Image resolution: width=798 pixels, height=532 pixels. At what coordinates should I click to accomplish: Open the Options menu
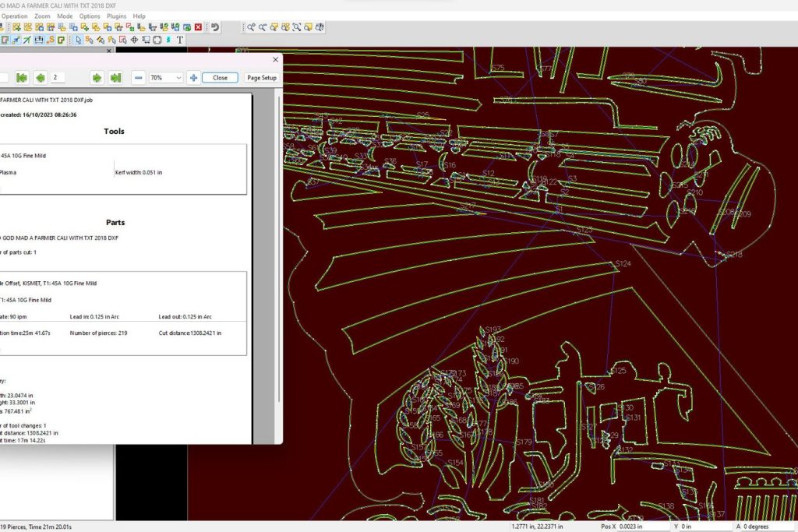(x=90, y=16)
